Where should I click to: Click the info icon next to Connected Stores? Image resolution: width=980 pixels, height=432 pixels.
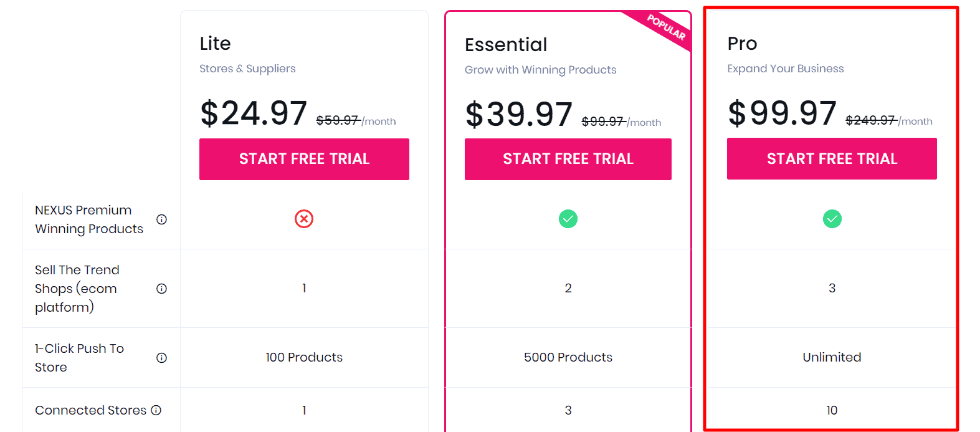(x=156, y=410)
